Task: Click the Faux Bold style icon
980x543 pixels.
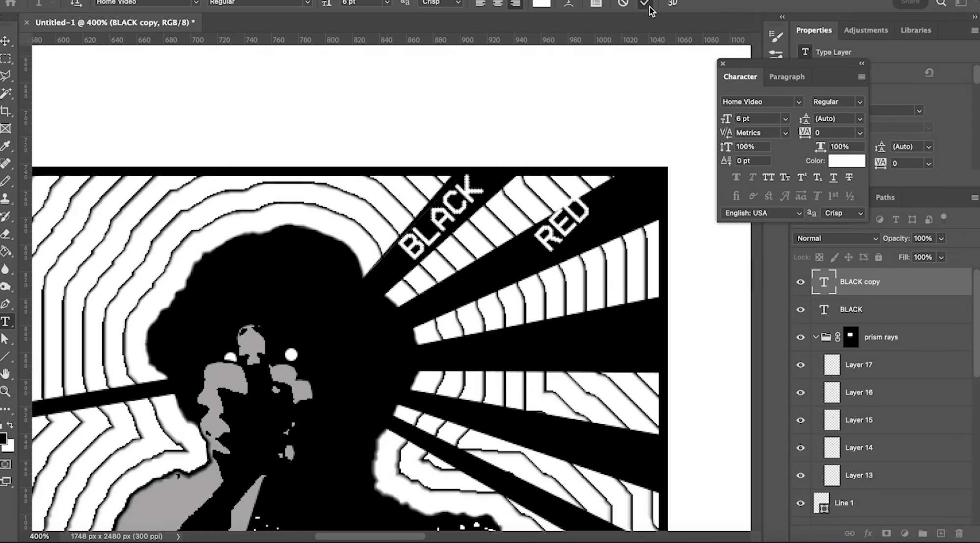Action: (x=736, y=177)
